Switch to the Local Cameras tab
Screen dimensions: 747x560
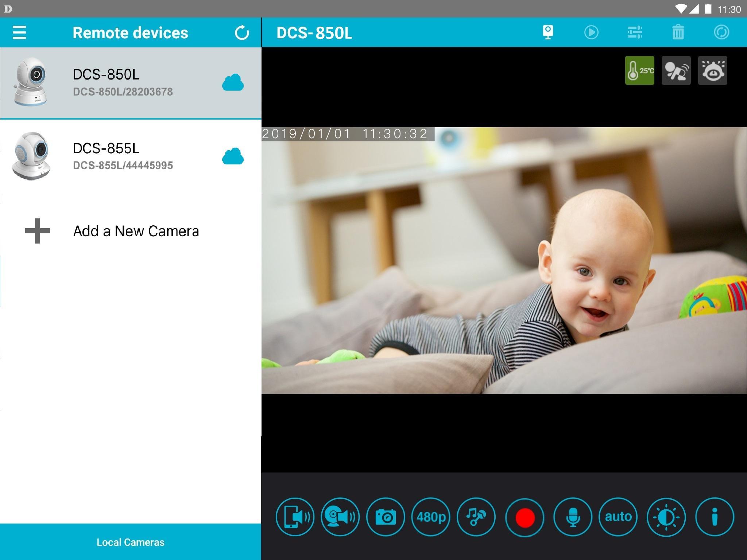(x=130, y=542)
